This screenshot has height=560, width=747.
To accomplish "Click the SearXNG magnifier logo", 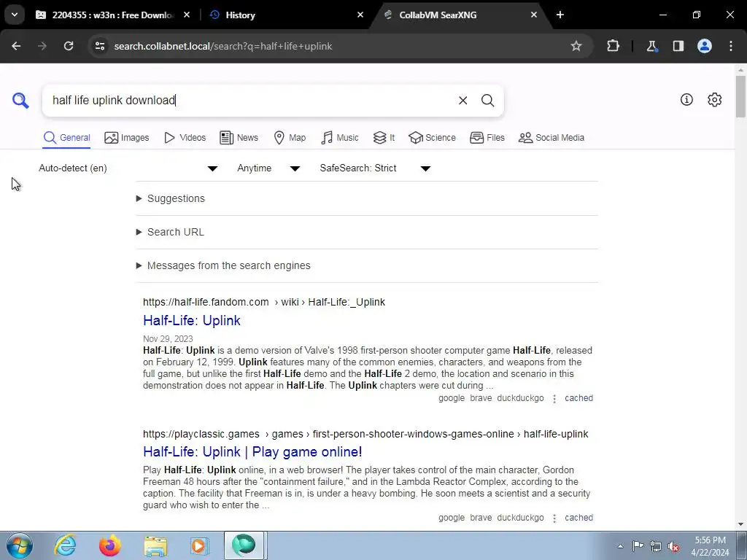I will pyautogui.click(x=20, y=101).
